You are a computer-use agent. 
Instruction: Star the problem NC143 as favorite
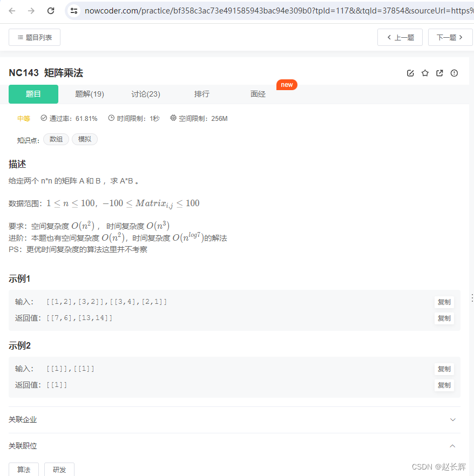[425, 73]
